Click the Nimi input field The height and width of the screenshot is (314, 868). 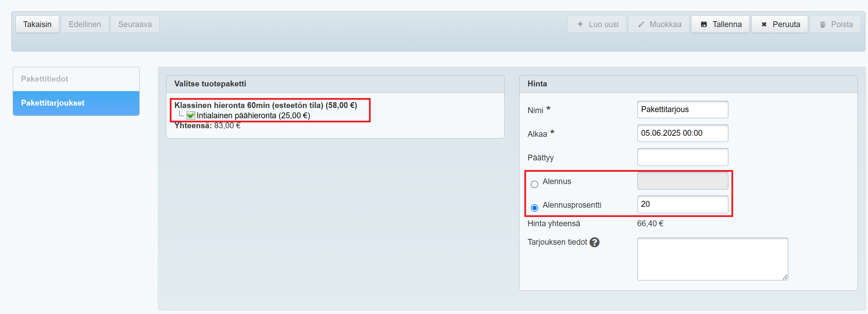click(x=682, y=110)
